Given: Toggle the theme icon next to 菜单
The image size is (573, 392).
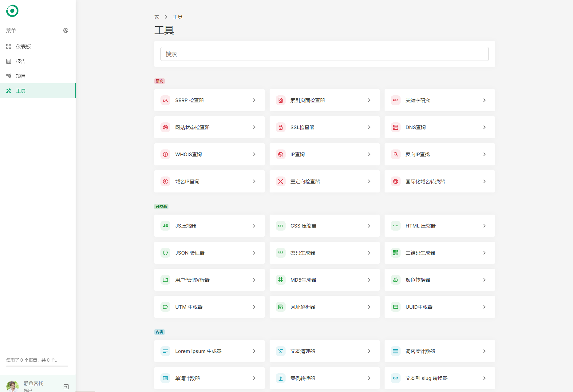Looking at the screenshot, I should [x=66, y=30].
